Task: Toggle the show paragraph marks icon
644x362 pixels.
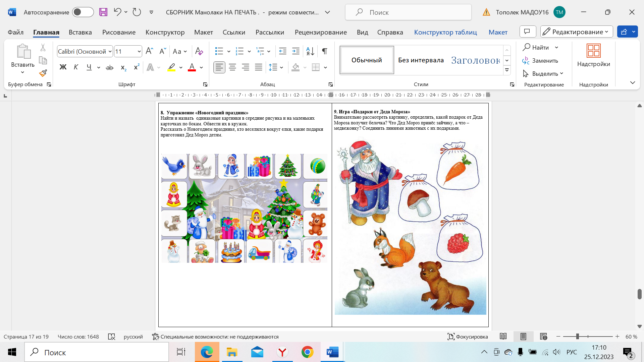Action: (324, 51)
